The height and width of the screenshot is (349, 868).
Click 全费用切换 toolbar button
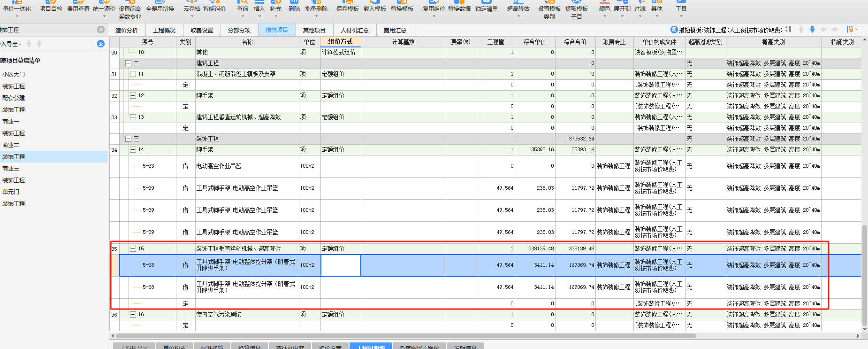[x=160, y=6]
